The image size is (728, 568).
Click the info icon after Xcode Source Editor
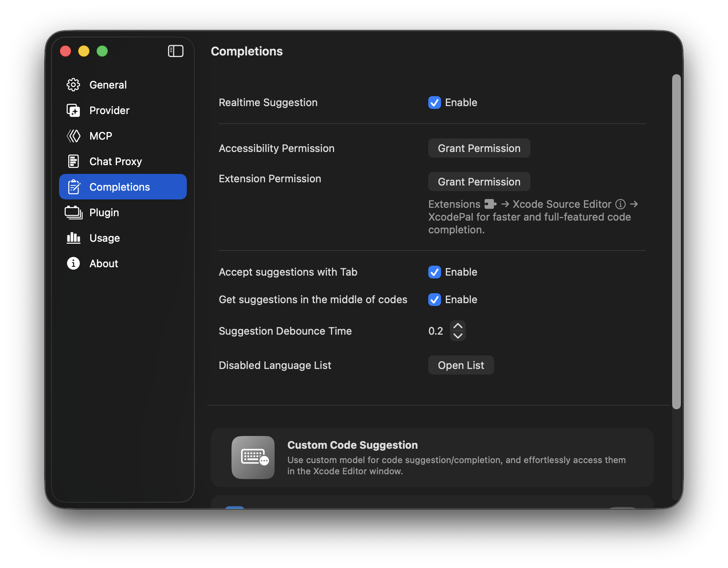[x=620, y=204]
